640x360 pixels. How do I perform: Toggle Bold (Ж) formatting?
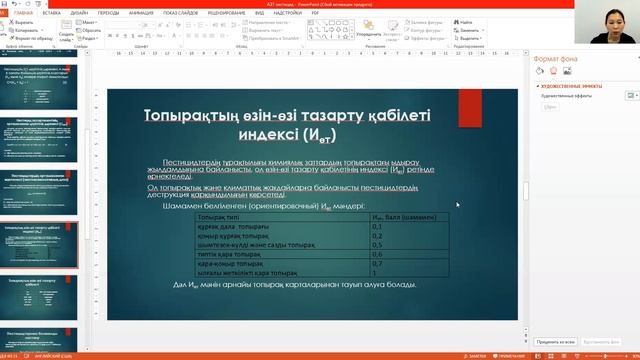pyautogui.click(x=110, y=36)
